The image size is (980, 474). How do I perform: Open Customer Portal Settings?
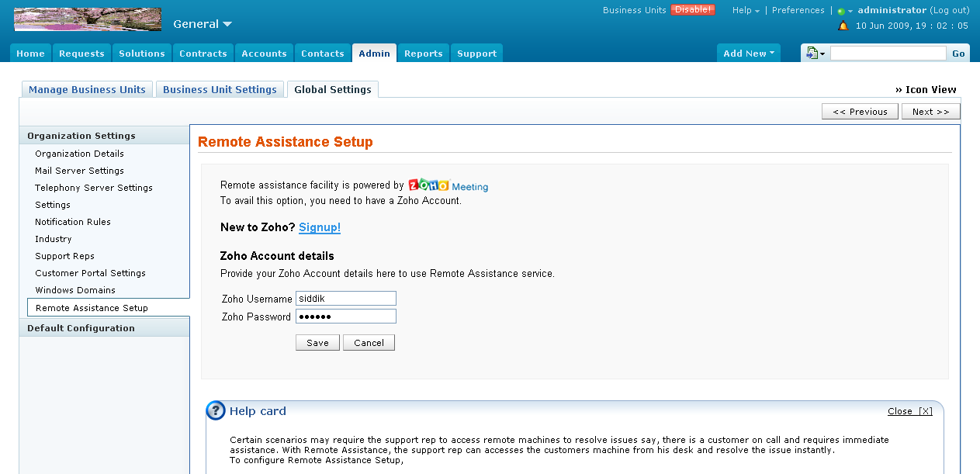coord(90,273)
